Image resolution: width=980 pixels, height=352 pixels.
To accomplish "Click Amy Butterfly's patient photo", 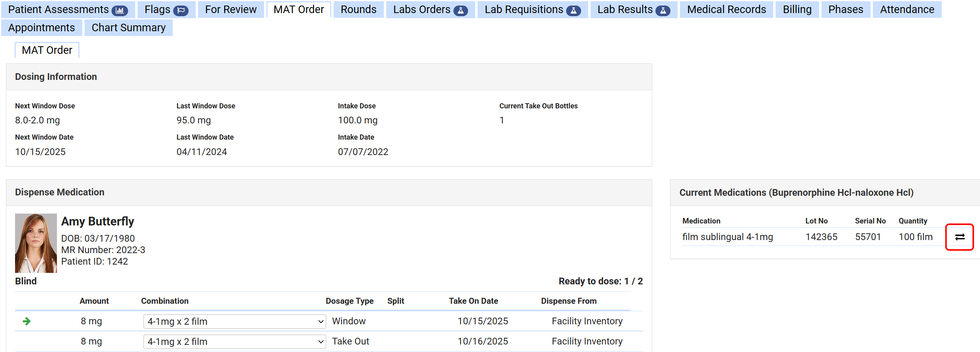I will click(36, 243).
